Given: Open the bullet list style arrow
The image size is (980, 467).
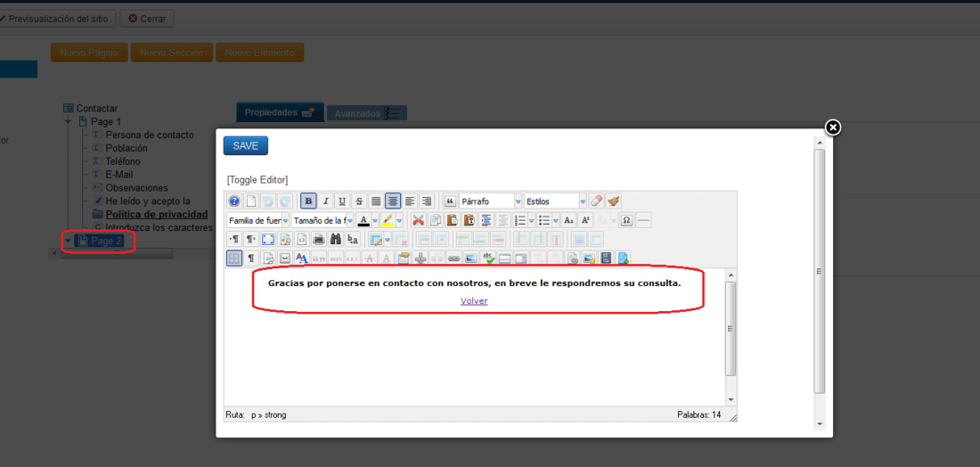Looking at the screenshot, I should (555, 221).
